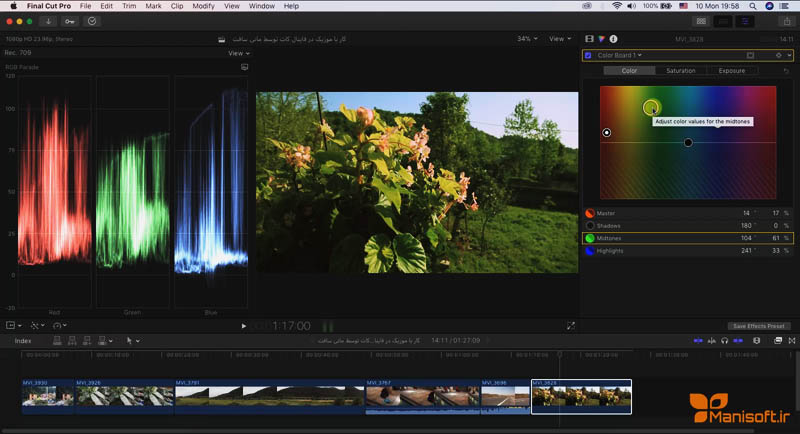Screen dimensions: 800x434
Task: Click the orange Master swatch circle
Action: (590, 213)
